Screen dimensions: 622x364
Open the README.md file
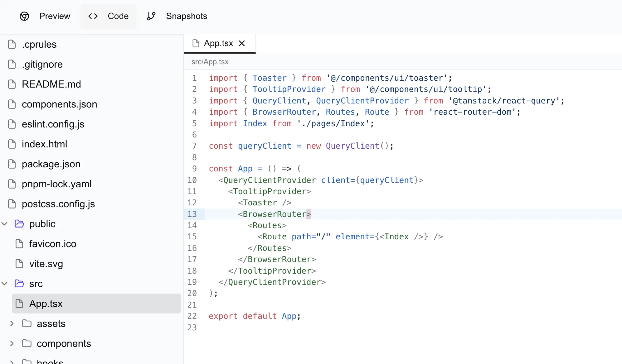coord(51,84)
